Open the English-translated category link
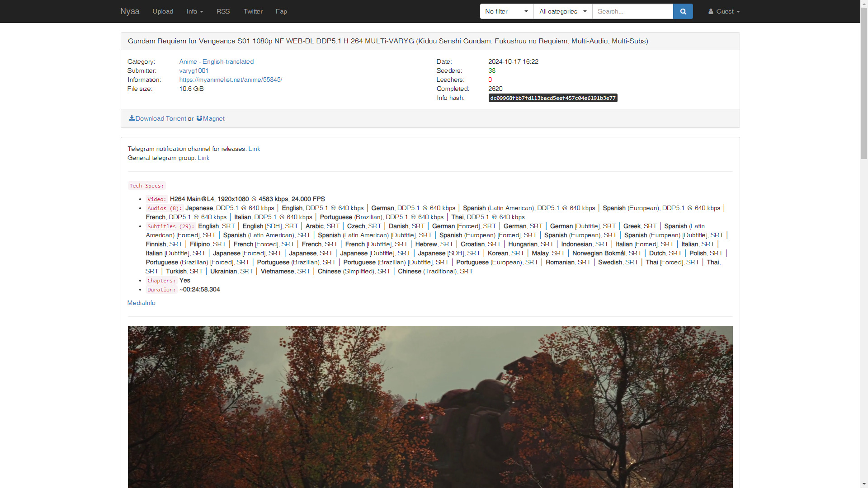This screenshot has width=868, height=488. (228, 61)
